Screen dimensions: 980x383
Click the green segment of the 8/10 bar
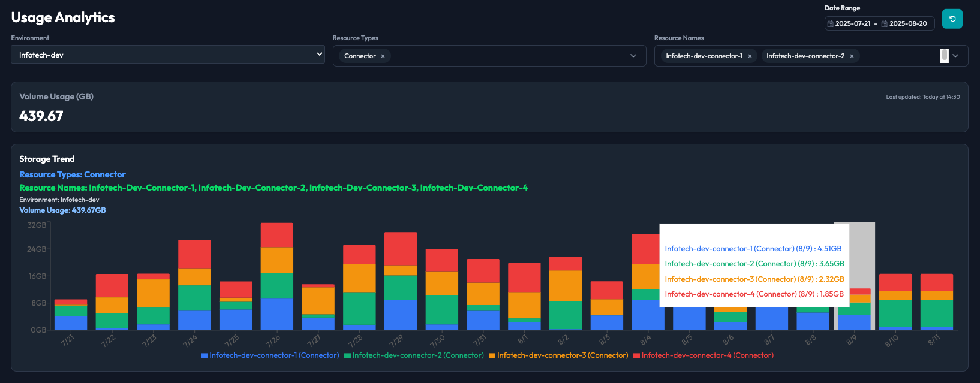pyautogui.click(x=895, y=313)
